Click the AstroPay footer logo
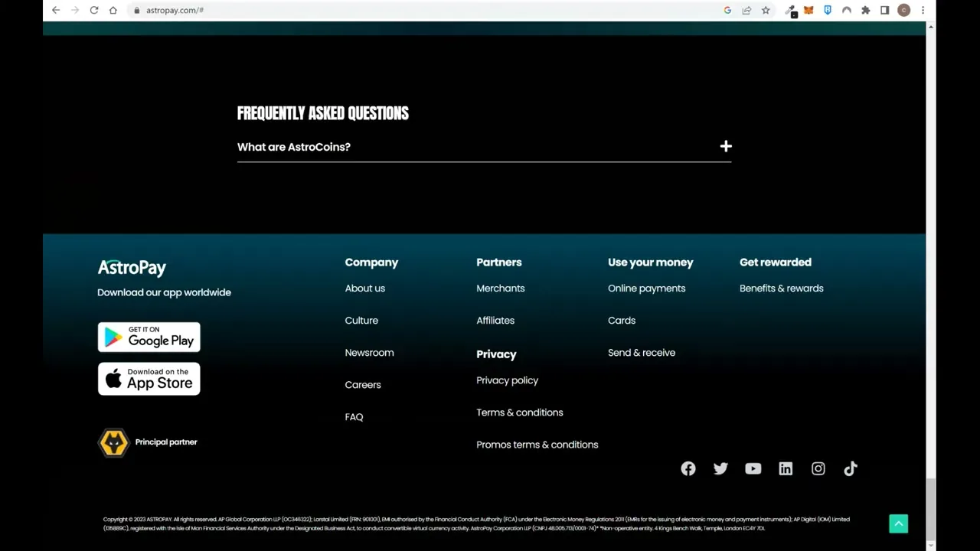This screenshot has height=551, width=980. (x=132, y=267)
